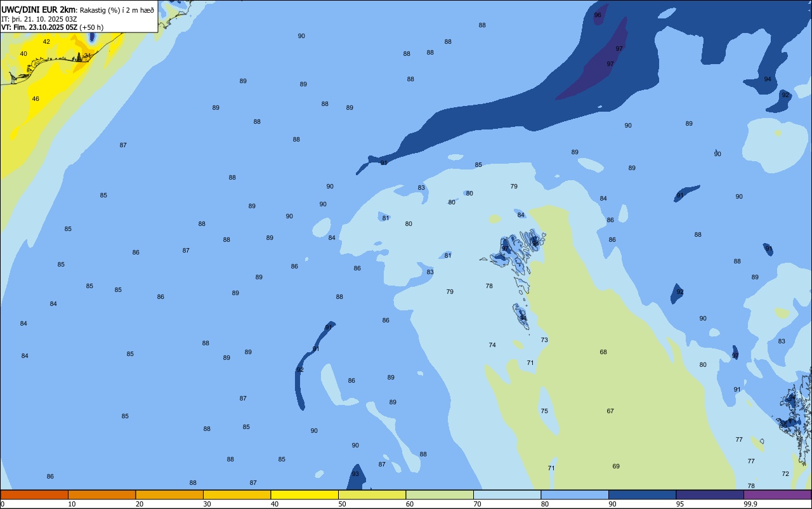Select the medium blue 80–90 legend swatch
812x509 pixels.
coord(575,494)
